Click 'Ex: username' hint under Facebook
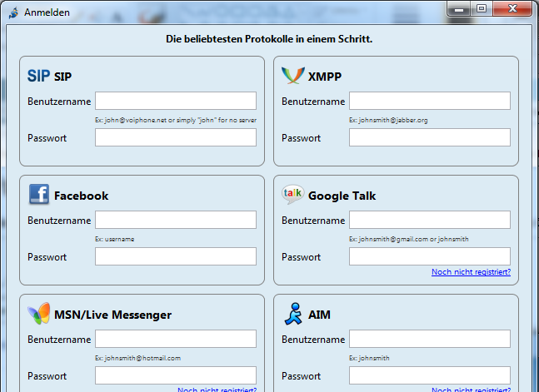The height and width of the screenshot is (392, 539). pyautogui.click(x=114, y=239)
